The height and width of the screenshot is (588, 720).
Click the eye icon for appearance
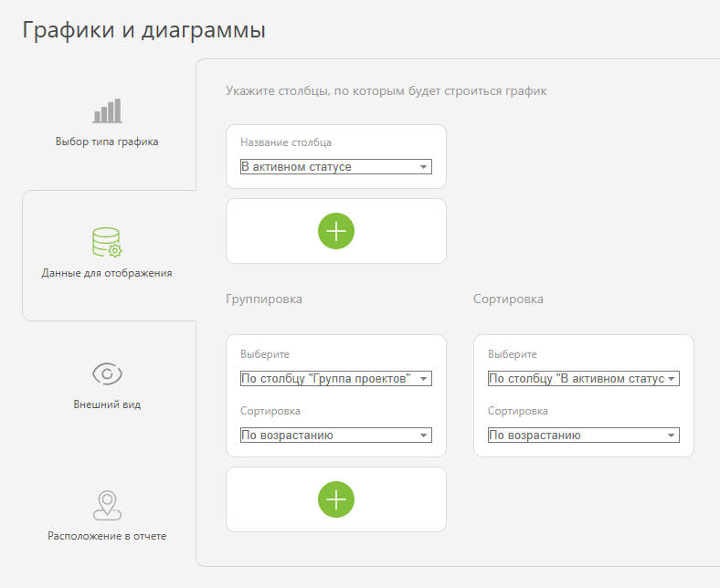(x=107, y=373)
